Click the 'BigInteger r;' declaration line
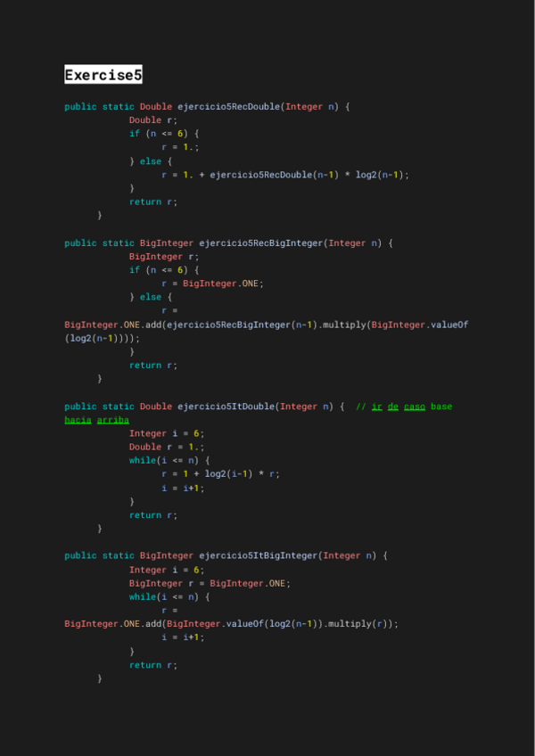Image resolution: width=535 pixels, height=756 pixels. tap(163, 257)
